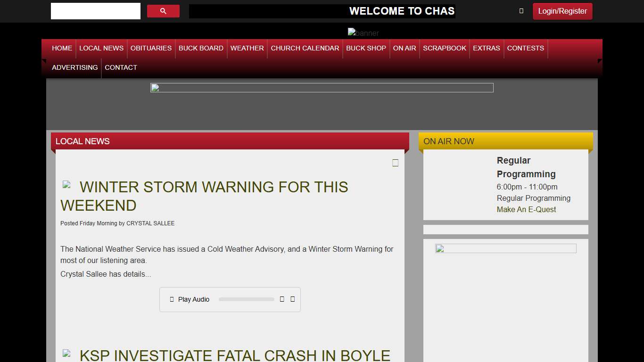Go to the Home menu item
Image resolution: width=644 pixels, height=362 pixels.
62,48
